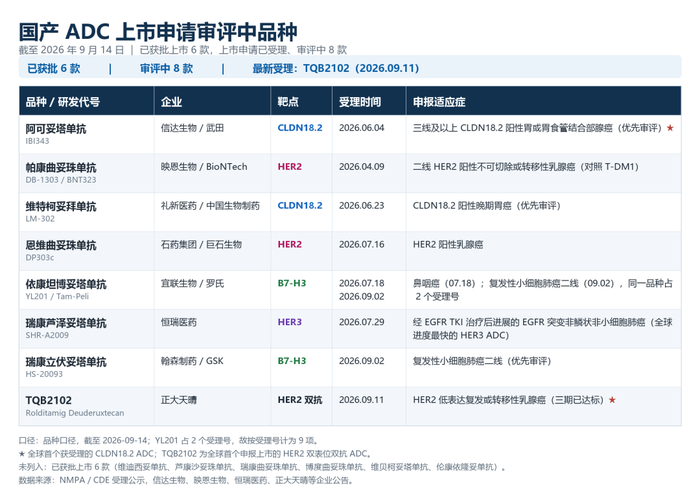Click 最新受理：TQB2102 (2026.09.11) text
Viewport: 700px width, 502px height.
click(x=336, y=68)
